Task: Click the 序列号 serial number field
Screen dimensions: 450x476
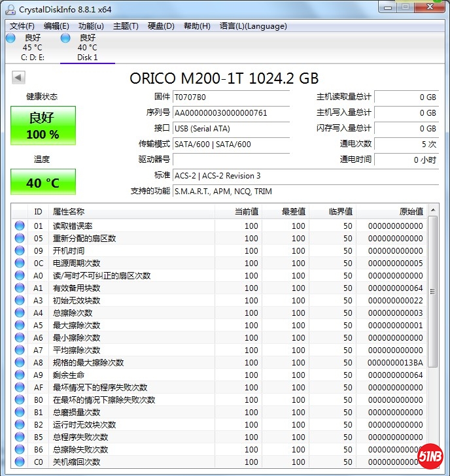Action: (x=231, y=112)
